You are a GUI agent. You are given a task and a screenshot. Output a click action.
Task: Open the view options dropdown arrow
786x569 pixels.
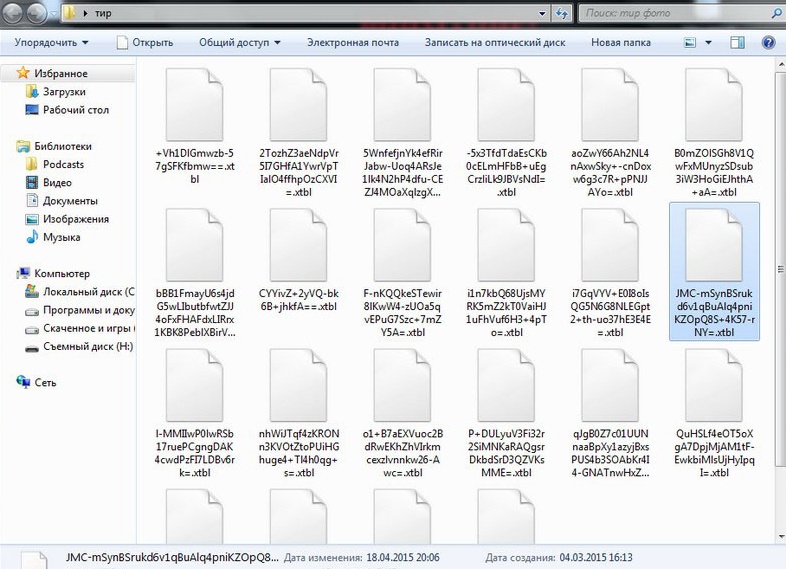pos(708,43)
